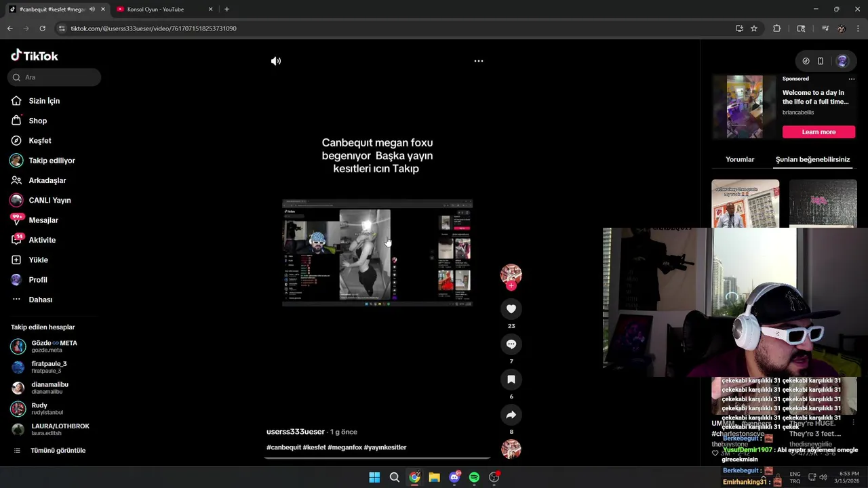The width and height of the screenshot is (868, 488).
Task: Open the sound disc avatar at bottom
Action: 511,449
